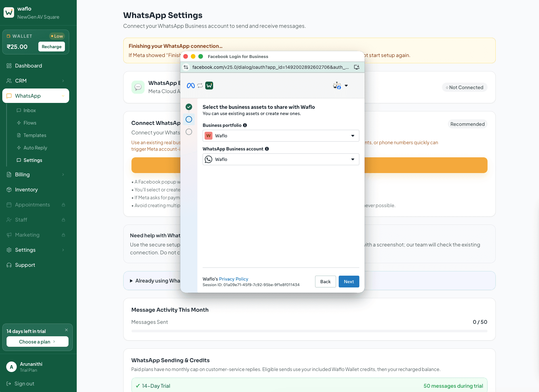
Task: Click the Not Connected status badge
Action: (465, 88)
